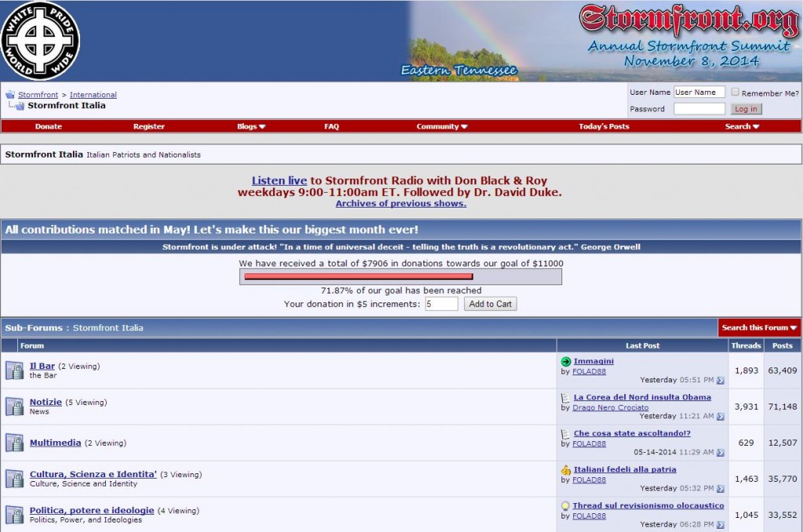Expand the Blogs dropdown menu
Viewport: 803px width, 532px height.
251,126
